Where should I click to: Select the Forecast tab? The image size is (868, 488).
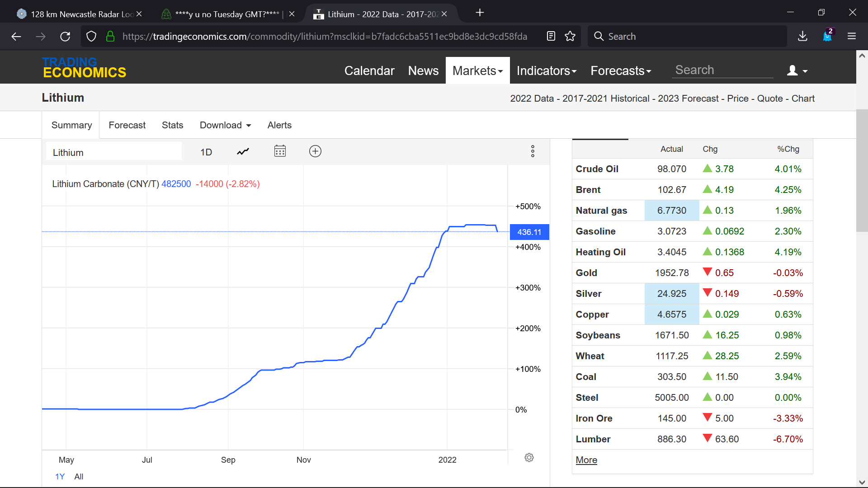(127, 125)
